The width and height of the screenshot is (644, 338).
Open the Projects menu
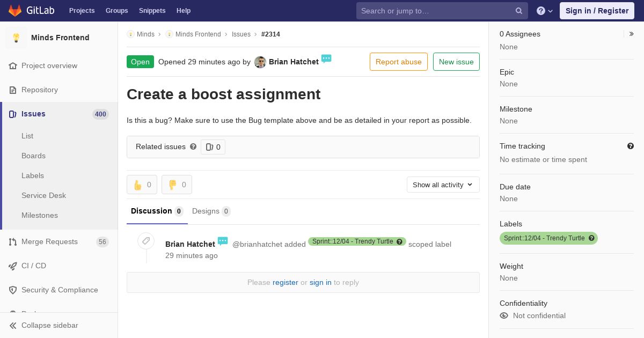pos(82,11)
